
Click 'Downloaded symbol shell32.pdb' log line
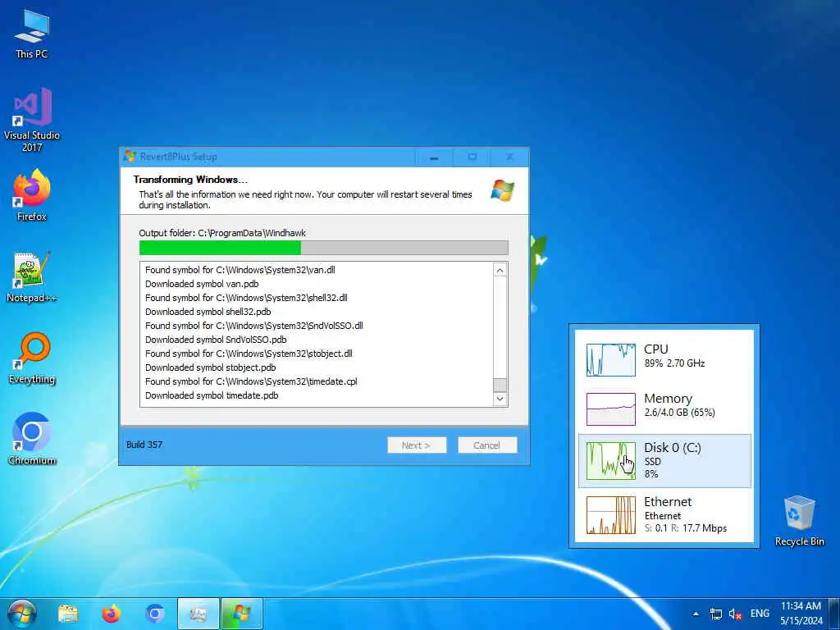(208, 312)
